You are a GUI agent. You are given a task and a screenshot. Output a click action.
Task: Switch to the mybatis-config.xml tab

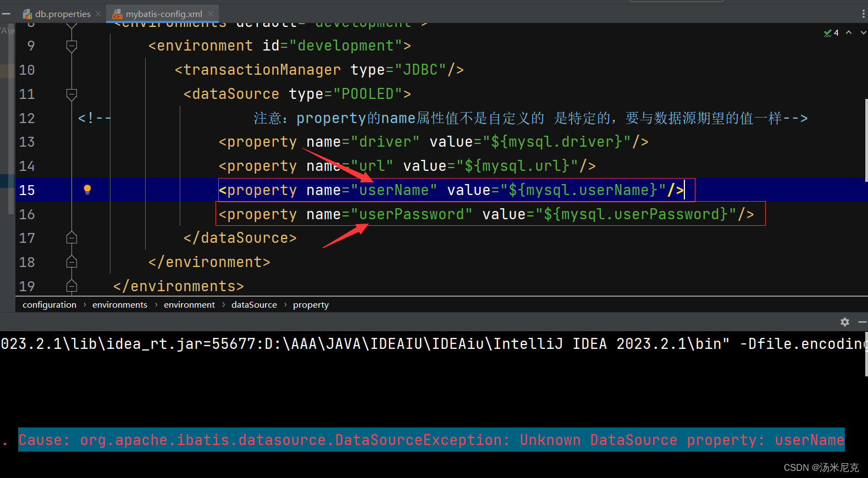[164, 14]
